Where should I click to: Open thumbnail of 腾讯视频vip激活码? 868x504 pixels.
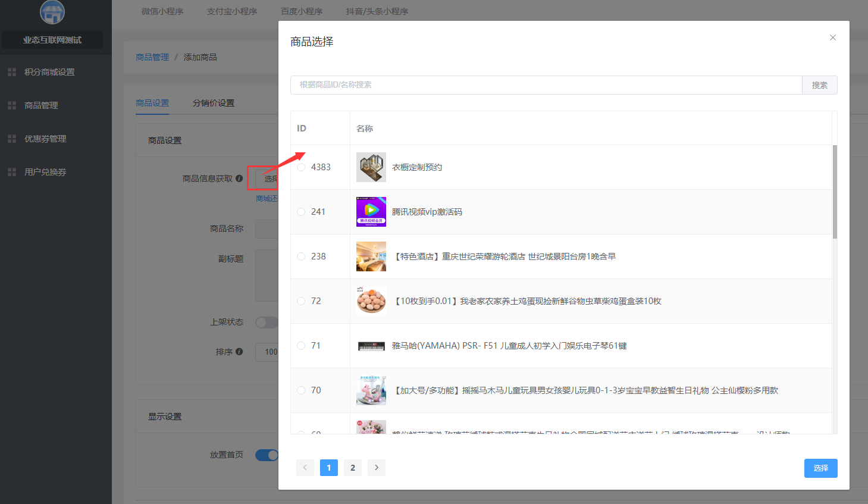coord(371,212)
